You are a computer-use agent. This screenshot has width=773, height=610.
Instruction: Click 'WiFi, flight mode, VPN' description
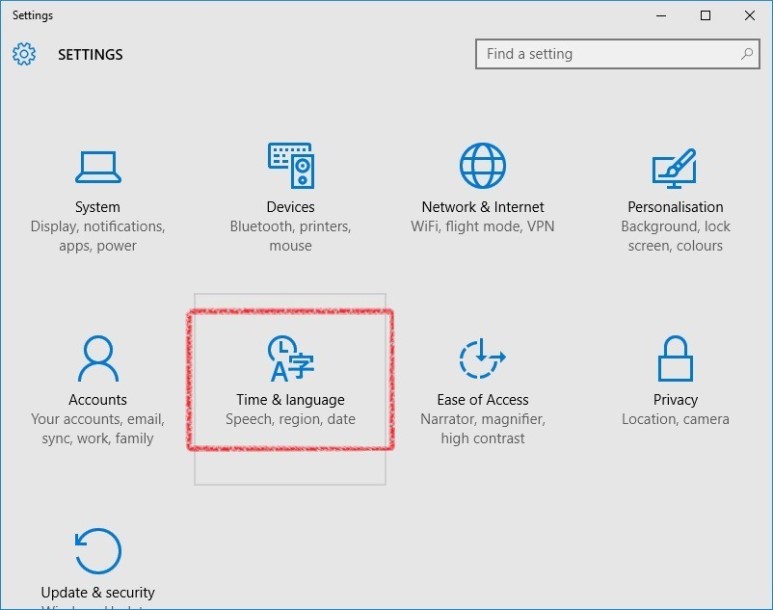(x=483, y=226)
